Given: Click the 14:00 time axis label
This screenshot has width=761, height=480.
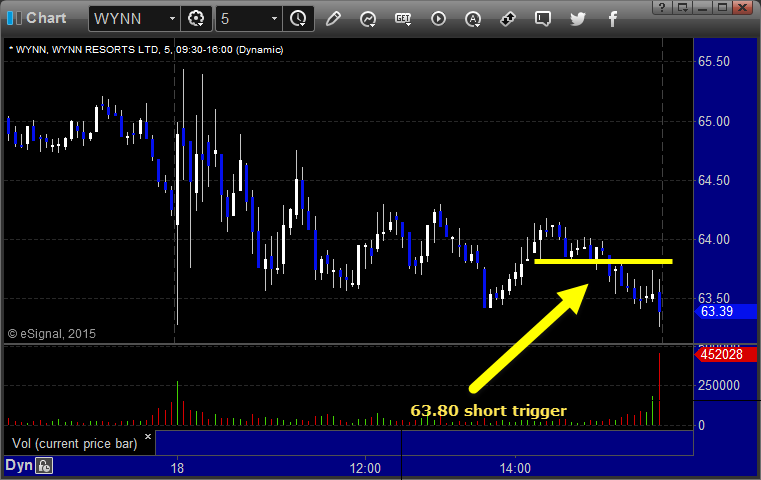Looking at the screenshot, I should 515,468.
